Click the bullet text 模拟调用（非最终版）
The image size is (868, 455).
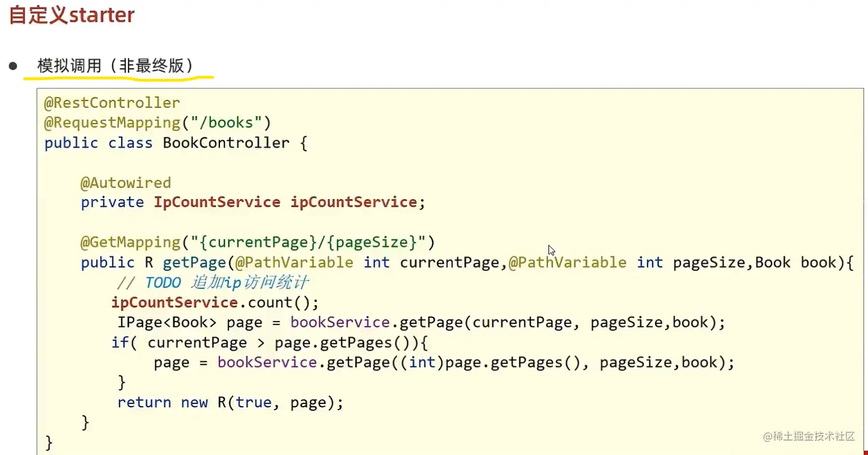(115, 65)
